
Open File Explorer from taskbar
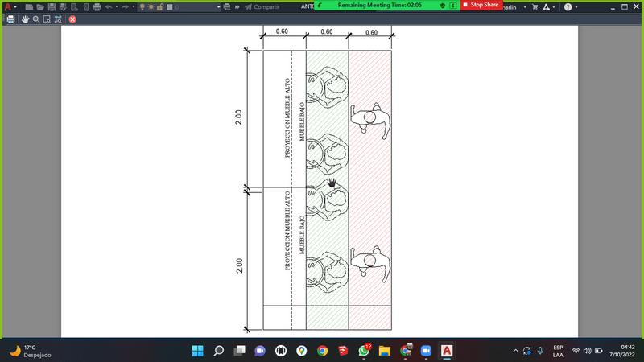[385, 351]
